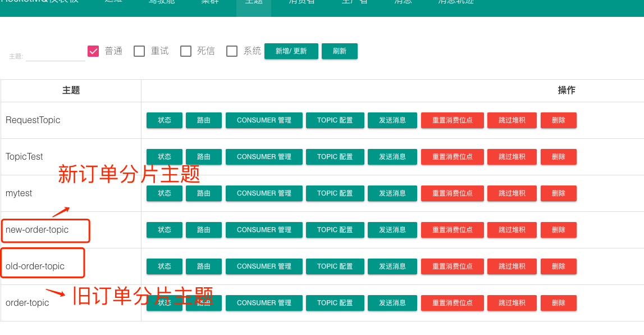
Task: Delete the old-order-topic with 删除
Action: 558,266
